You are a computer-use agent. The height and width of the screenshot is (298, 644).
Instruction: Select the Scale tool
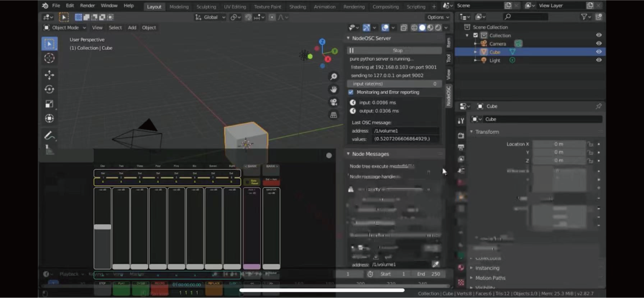[49, 104]
